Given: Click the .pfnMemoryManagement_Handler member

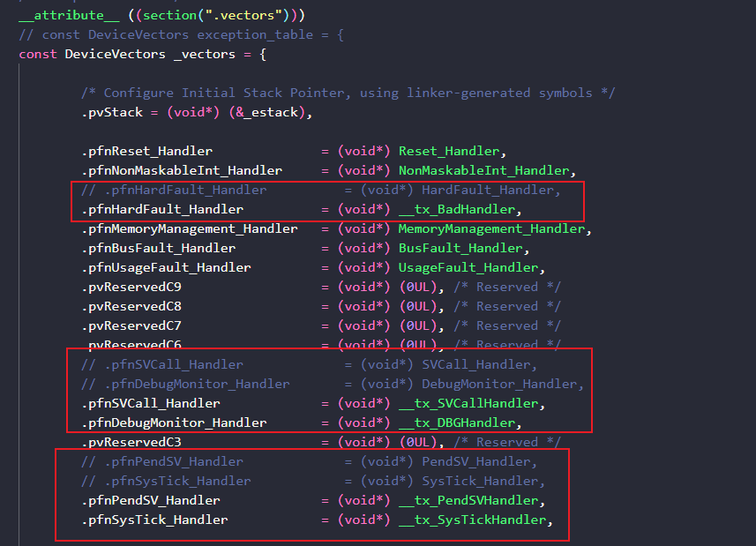Looking at the screenshot, I should pos(189,228).
